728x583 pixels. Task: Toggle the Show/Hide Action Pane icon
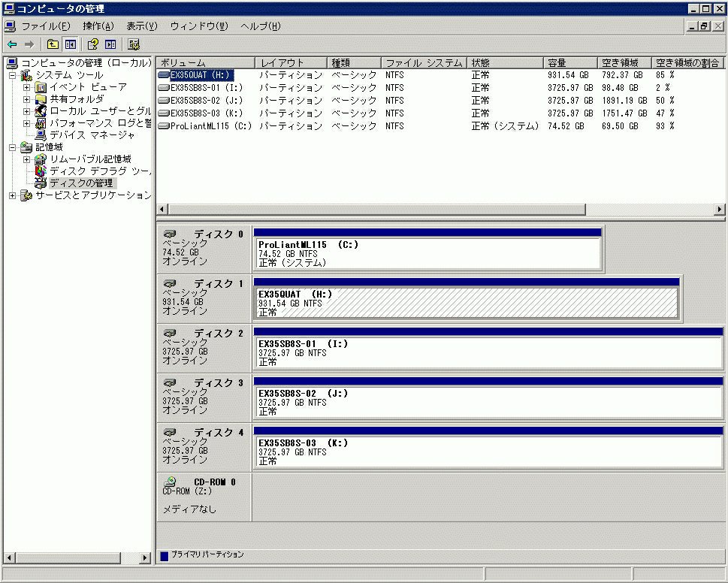coord(110,44)
